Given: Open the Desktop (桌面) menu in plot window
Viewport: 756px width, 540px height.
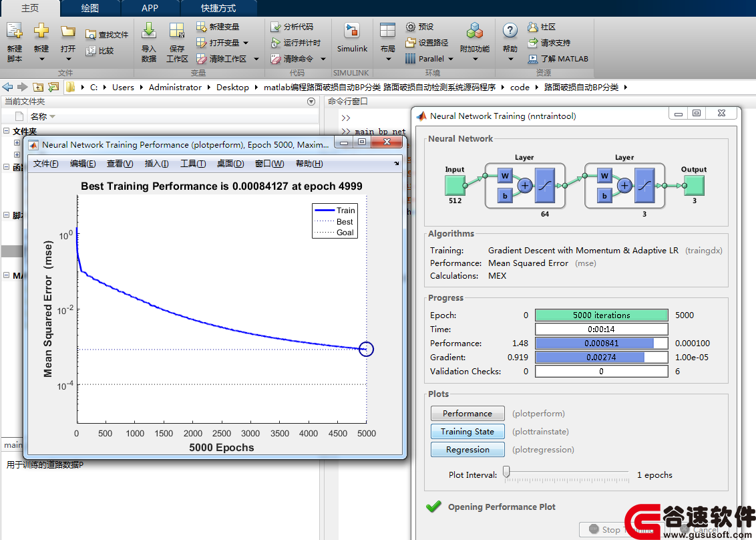Looking at the screenshot, I should (230, 164).
